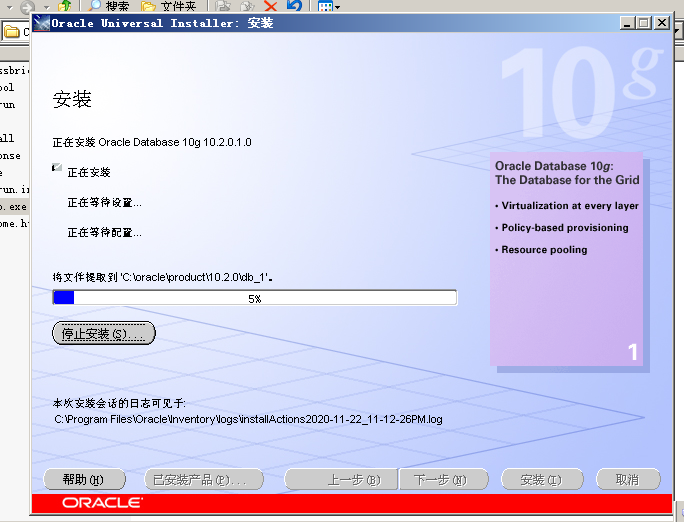Click the Install (安装(I)) button at bottom

(542, 479)
